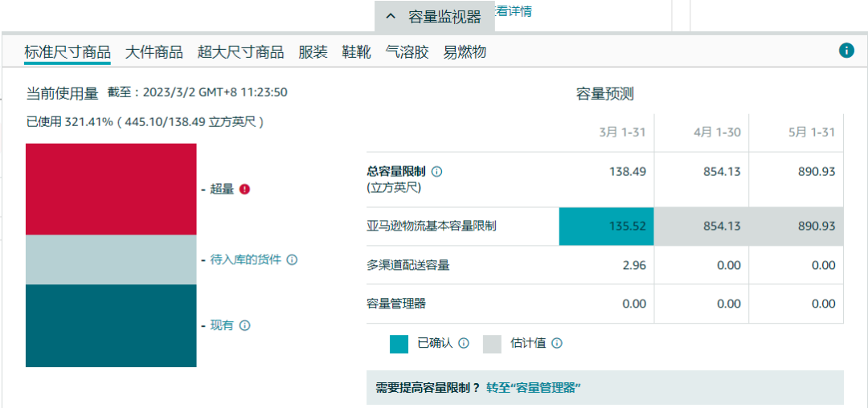This screenshot has height=408, width=868.
Task: Click info icon next to 总容量限制
Action: coord(437,172)
